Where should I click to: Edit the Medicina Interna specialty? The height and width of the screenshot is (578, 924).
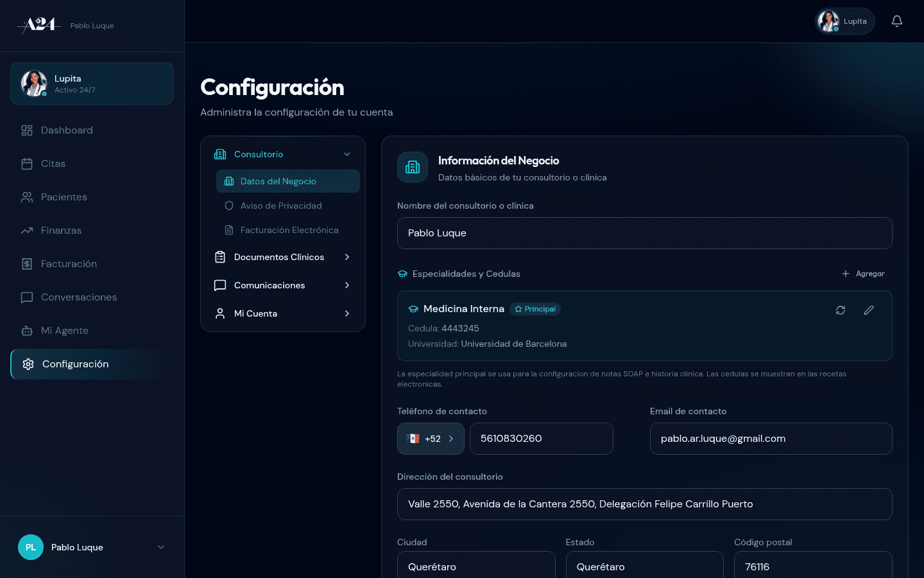(x=869, y=310)
